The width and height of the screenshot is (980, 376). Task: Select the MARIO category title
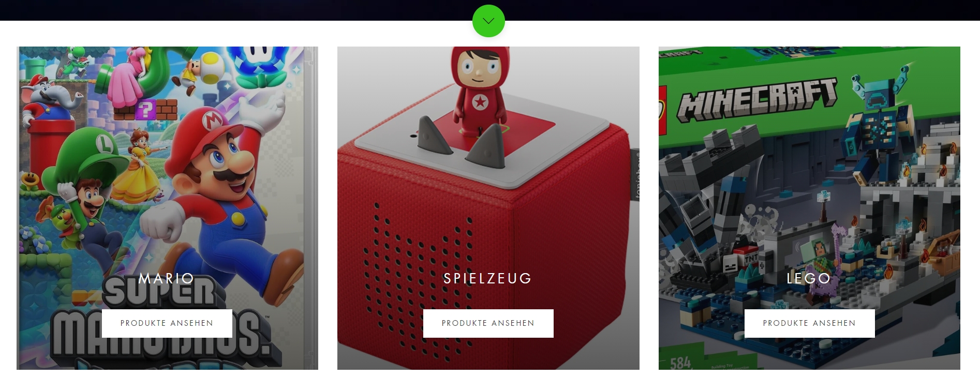tap(167, 278)
